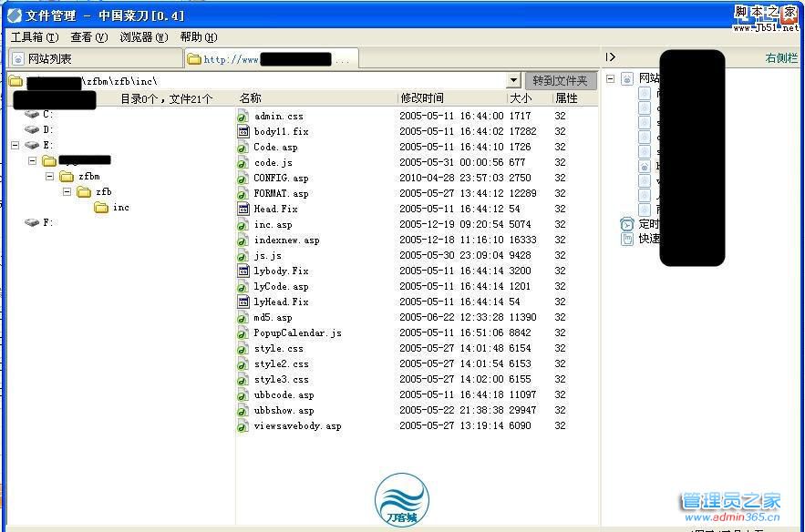Click the scheduled task clock icon

click(627, 224)
